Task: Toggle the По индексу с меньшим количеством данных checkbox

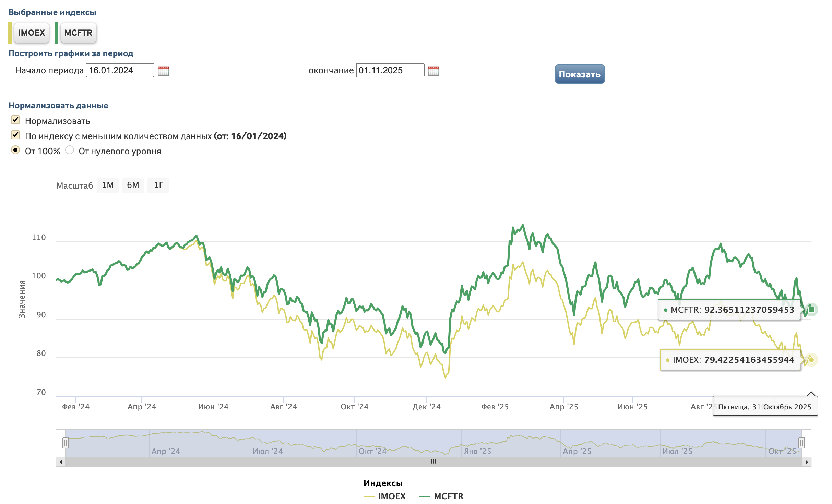Action: click(x=15, y=135)
